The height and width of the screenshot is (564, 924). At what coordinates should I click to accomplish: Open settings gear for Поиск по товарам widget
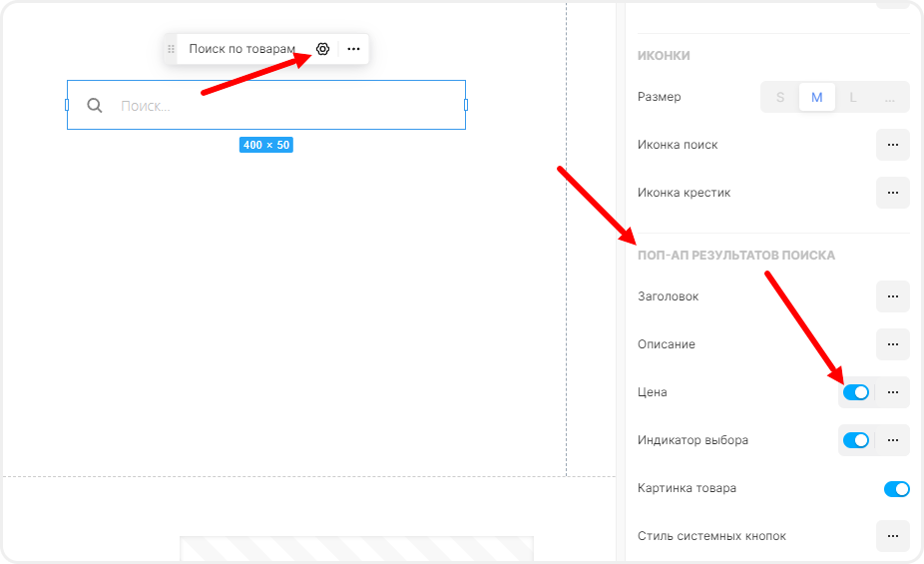pyautogui.click(x=322, y=49)
